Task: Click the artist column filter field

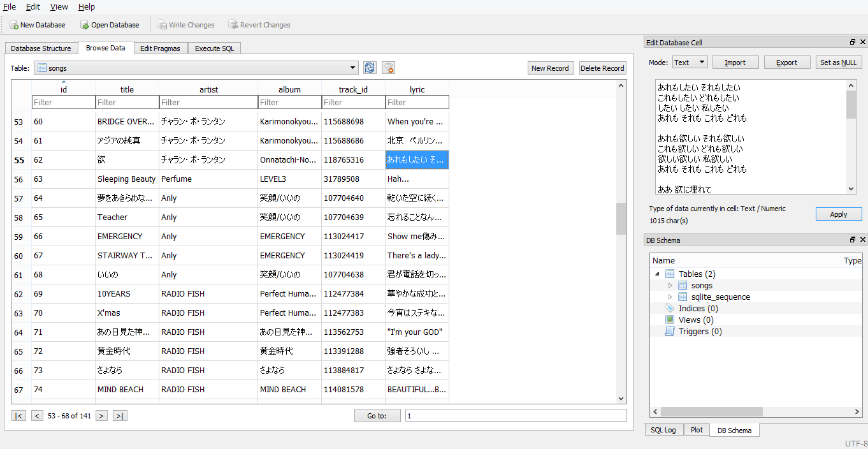Action: 208,102
